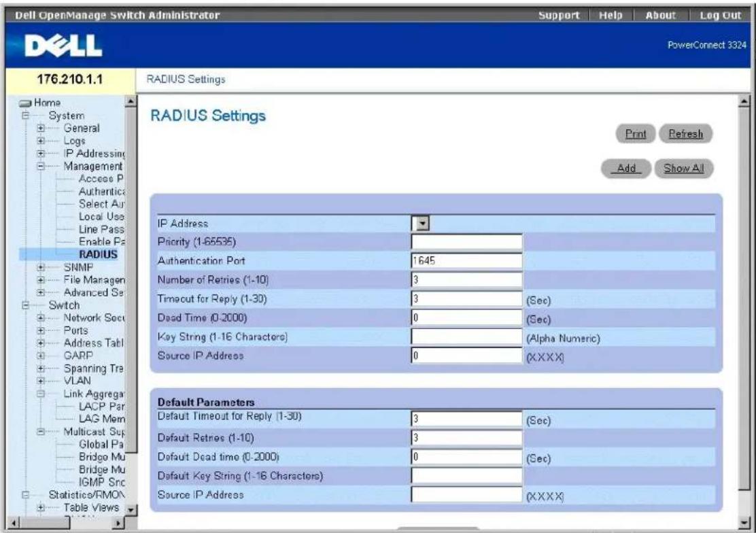The width and height of the screenshot is (756, 533).
Task: Click the Default Retries field
Action: point(466,438)
